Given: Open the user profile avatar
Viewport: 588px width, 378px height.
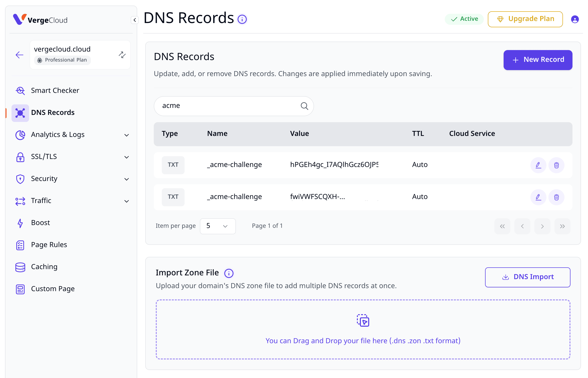Looking at the screenshot, I should (x=575, y=19).
